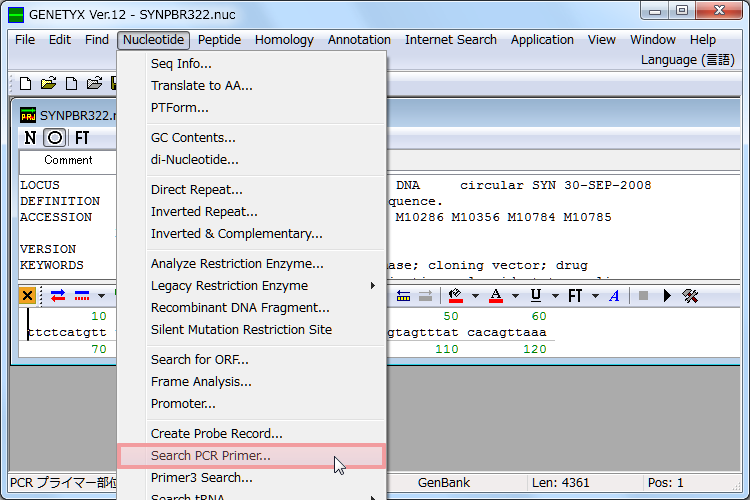Image resolution: width=750 pixels, height=500 pixels.
Task: Click the second new-page icon beside gray folder
Action: click(x=71, y=84)
